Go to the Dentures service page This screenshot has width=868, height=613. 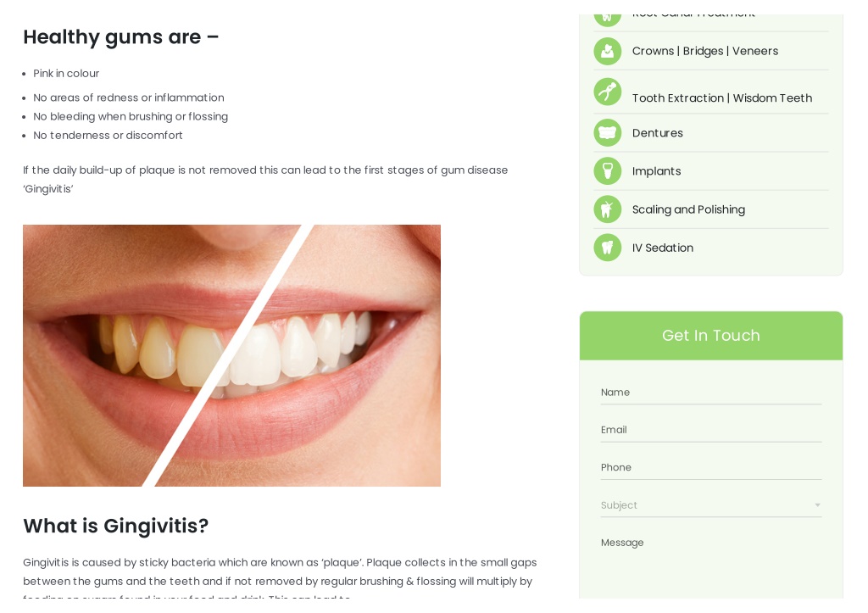(657, 133)
